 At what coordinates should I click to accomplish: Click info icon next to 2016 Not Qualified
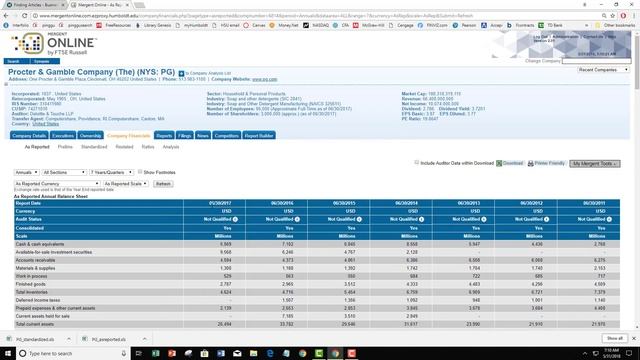[297, 220]
